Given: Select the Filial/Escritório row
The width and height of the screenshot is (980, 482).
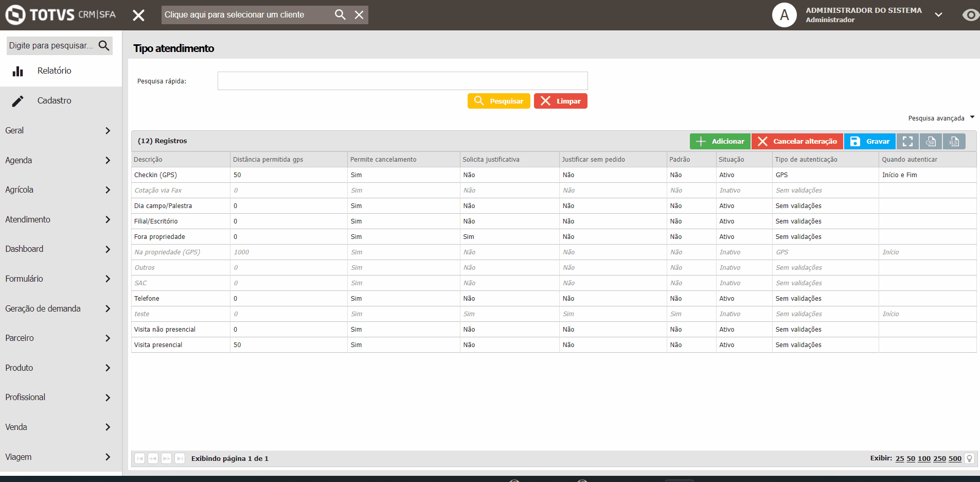Looking at the screenshot, I should (x=554, y=221).
